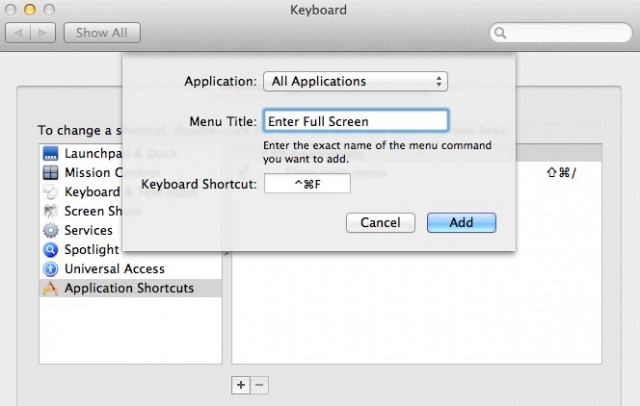
Task: Click the Keyboard & Text Input icon
Action: coord(50,192)
